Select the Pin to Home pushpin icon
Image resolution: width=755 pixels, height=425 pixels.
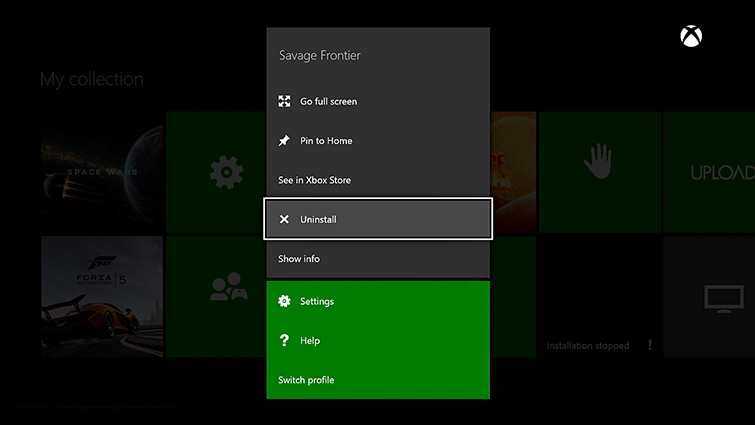285,141
